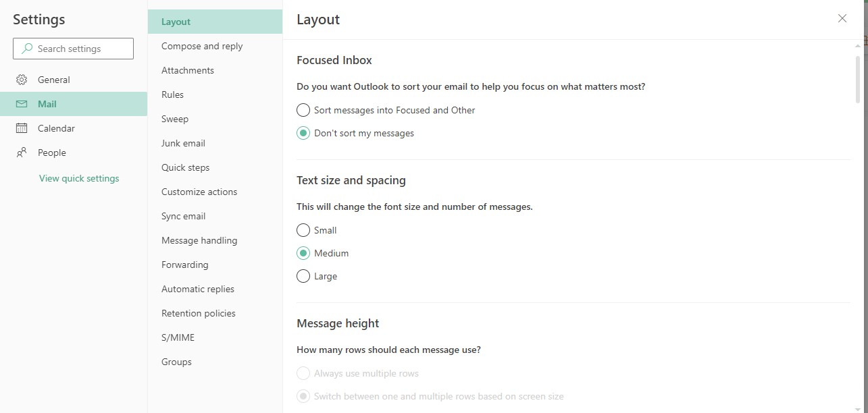Screen dimensions: 868x413
Task: Click the People icon in sidebar
Action: [22, 153]
